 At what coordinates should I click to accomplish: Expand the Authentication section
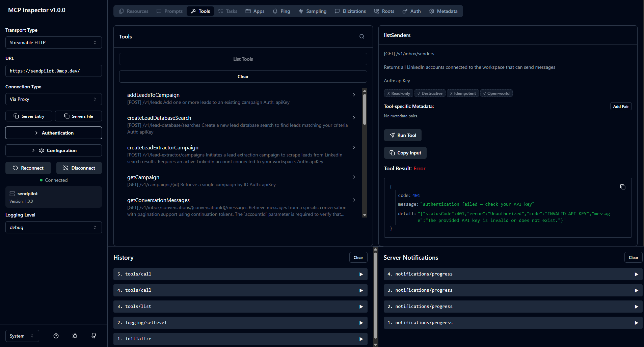[x=54, y=133]
